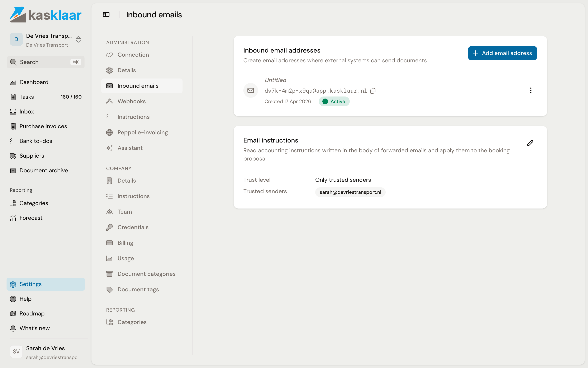588x368 pixels.
Task: Open Help
Action: pyautogui.click(x=46, y=299)
